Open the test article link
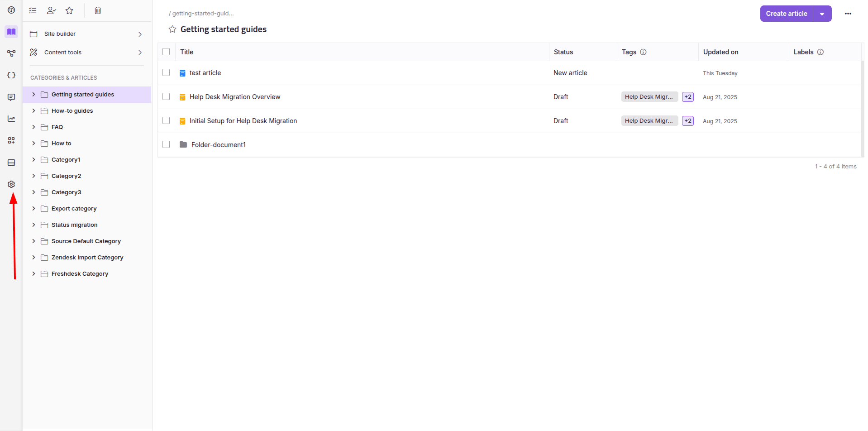Viewport: 868px width, 431px height. [x=205, y=73]
